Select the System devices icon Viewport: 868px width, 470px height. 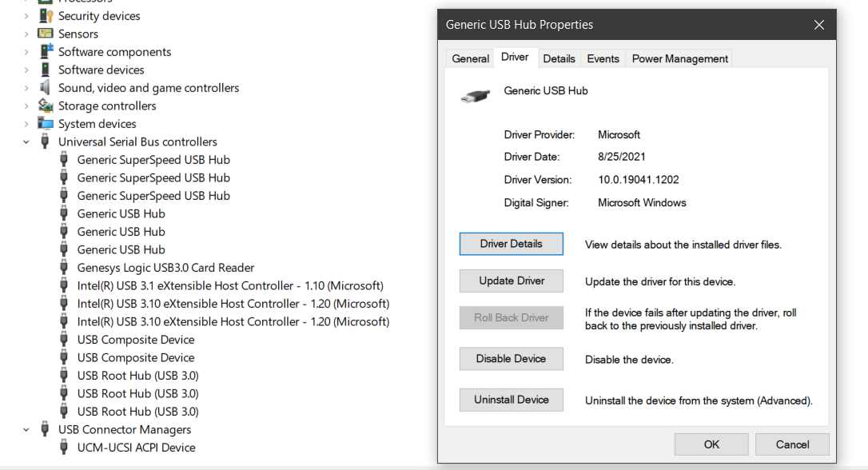pos(46,123)
